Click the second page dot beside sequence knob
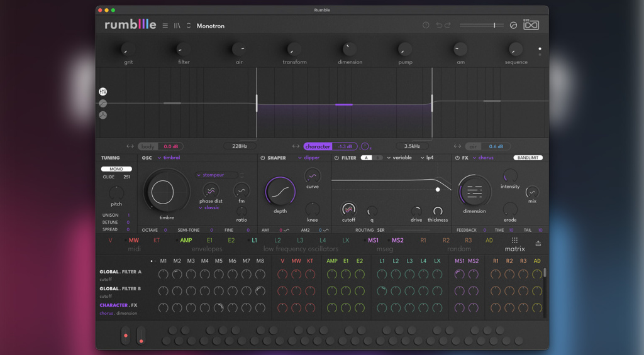 pyautogui.click(x=540, y=55)
